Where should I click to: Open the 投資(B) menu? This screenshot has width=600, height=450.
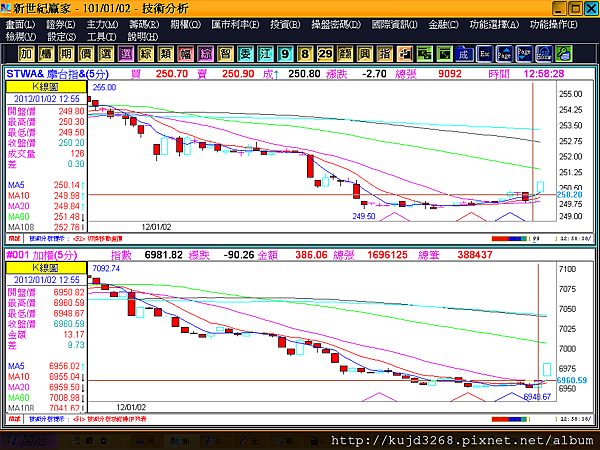[285, 24]
